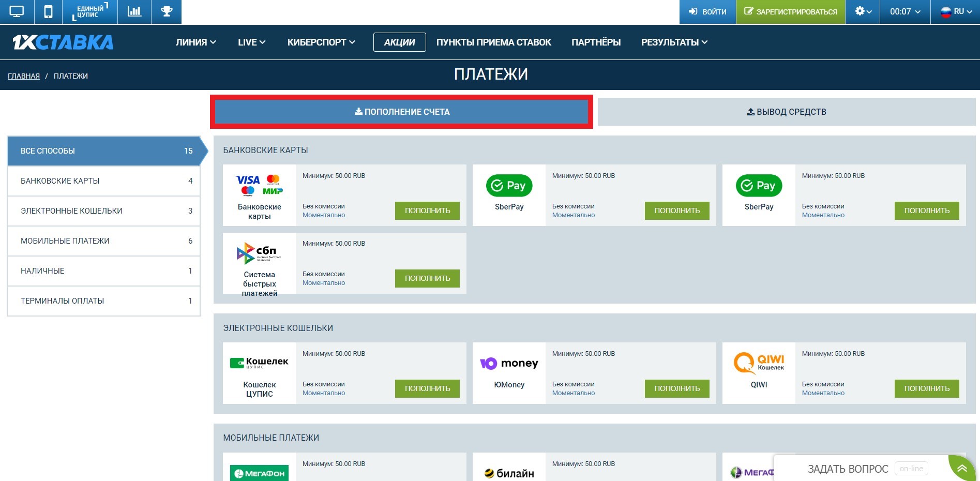Screen dimensions: 980x481
Task: Click the second SberPay logo
Action: click(759, 186)
